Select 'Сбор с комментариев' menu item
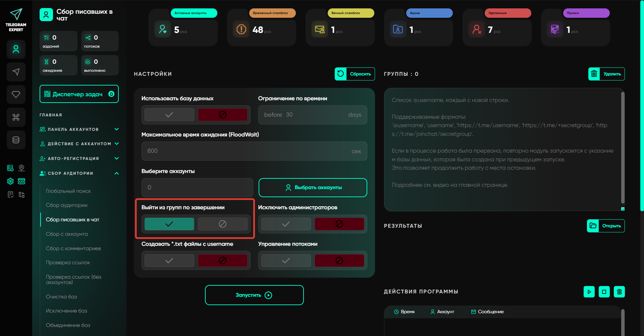The image size is (644, 336). click(73, 248)
